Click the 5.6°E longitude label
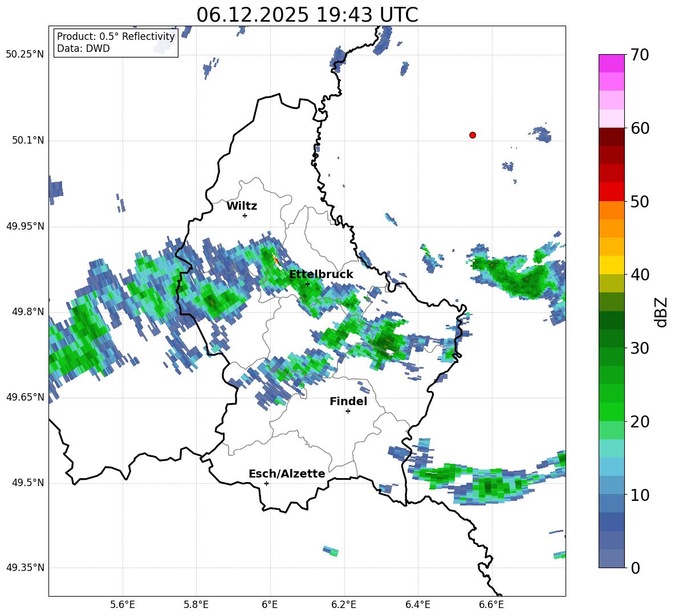 coord(123,605)
